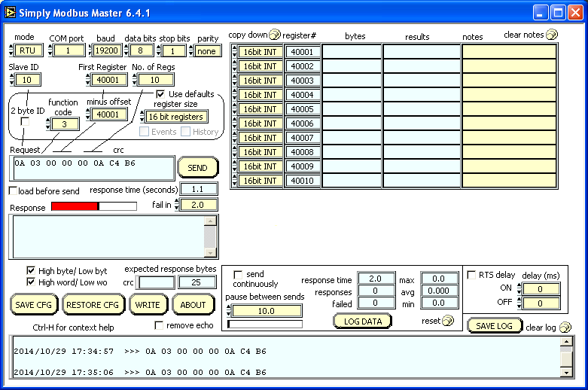Click the RESTORE CFG button

click(93, 305)
